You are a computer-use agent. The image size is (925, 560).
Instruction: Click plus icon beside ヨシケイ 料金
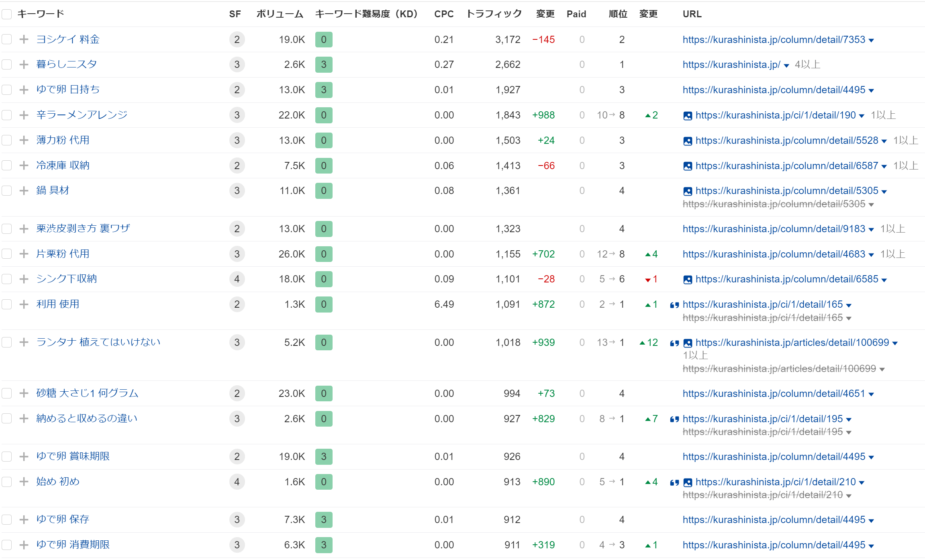[x=24, y=39]
